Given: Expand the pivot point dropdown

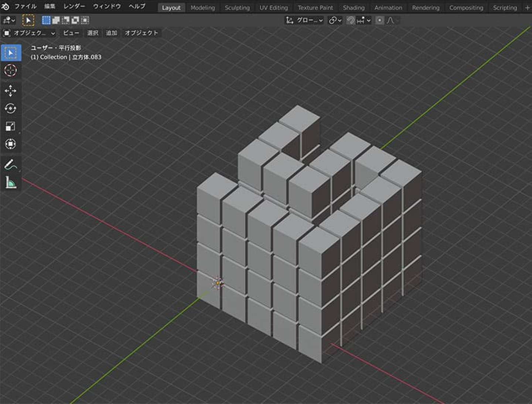Looking at the screenshot, I should [335, 21].
